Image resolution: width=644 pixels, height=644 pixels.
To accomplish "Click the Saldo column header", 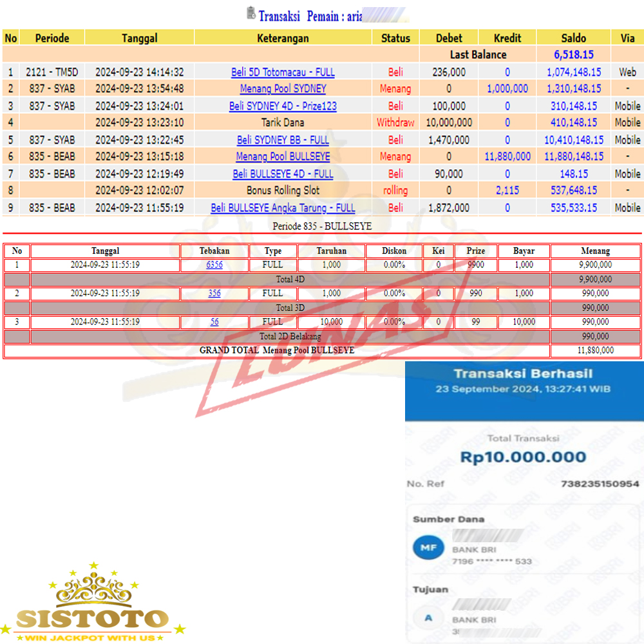I will (573, 38).
